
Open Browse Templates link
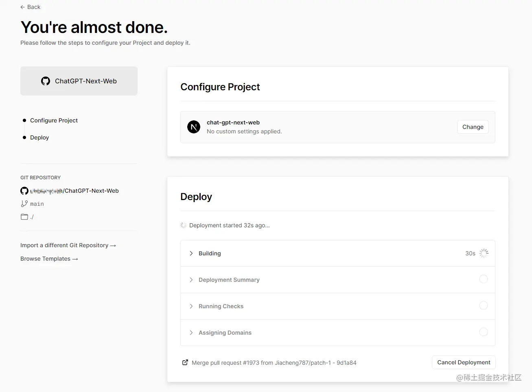[49, 259]
